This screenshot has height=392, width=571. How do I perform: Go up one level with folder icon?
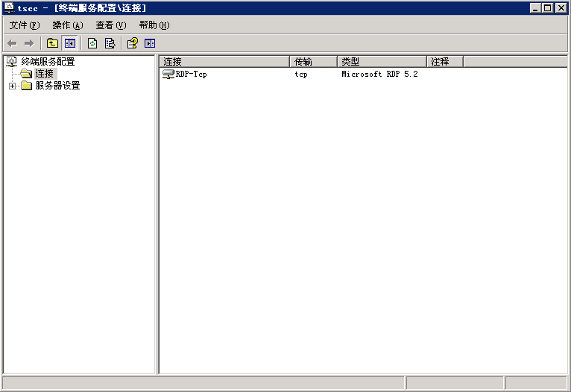pos(52,44)
